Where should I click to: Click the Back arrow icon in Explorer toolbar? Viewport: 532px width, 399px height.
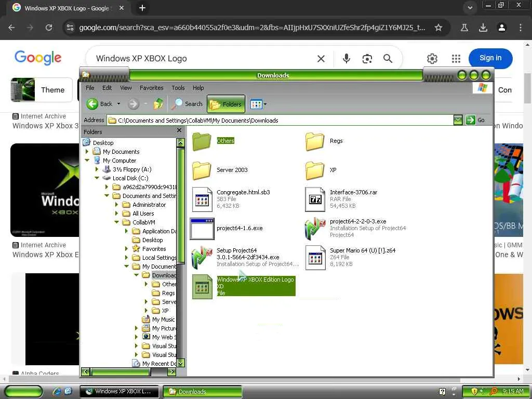point(92,104)
